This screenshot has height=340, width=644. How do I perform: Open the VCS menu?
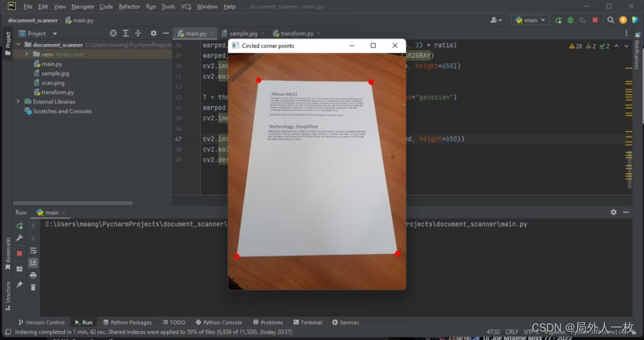click(186, 7)
